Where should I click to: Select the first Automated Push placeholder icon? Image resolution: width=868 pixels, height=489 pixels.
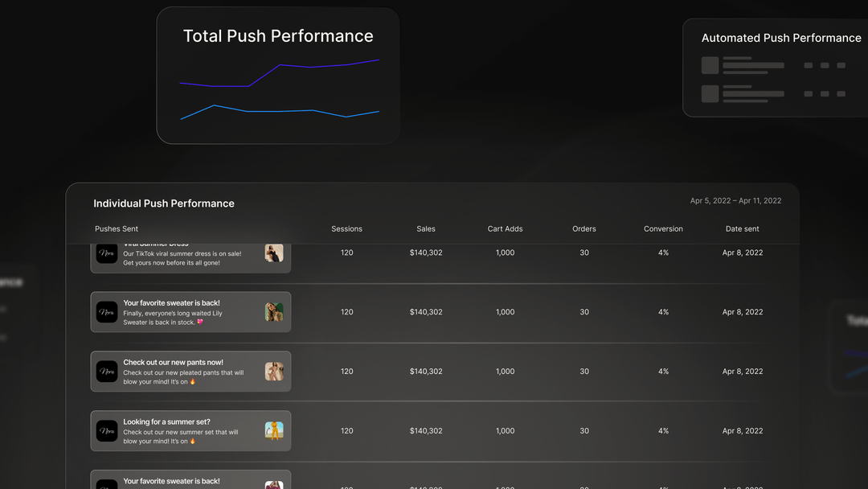tap(710, 65)
